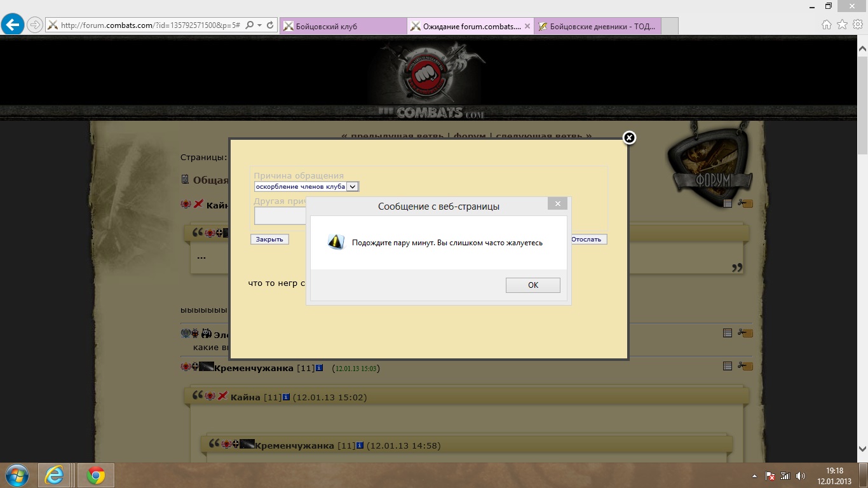Switch to the 'Бойцовский клуб' tab
The width and height of the screenshot is (868, 488).
(x=342, y=26)
